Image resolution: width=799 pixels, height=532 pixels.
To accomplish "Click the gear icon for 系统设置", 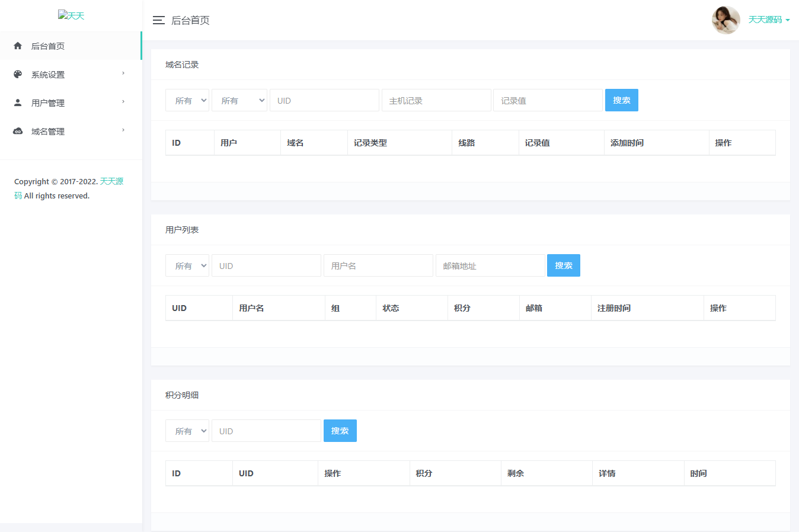I will tap(18, 73).
